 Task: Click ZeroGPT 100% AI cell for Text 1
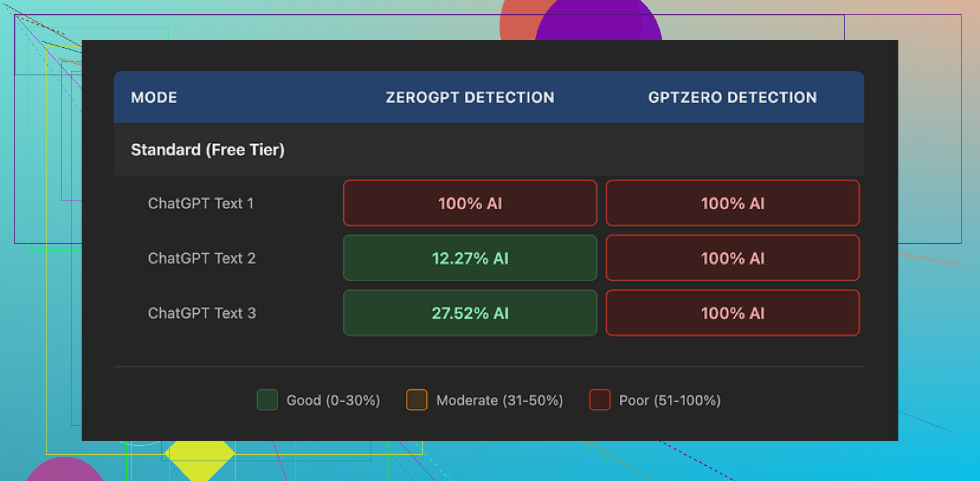(x=470, y=204)
